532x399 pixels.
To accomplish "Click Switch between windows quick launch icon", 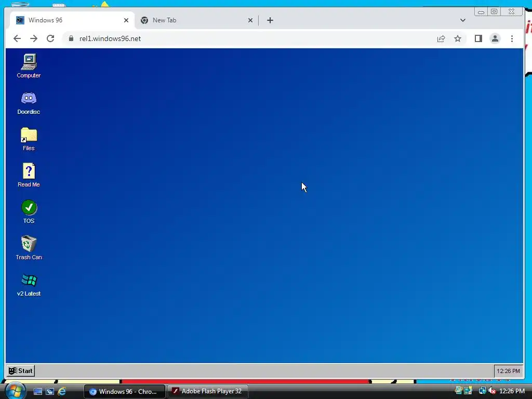I will (50, 392).
